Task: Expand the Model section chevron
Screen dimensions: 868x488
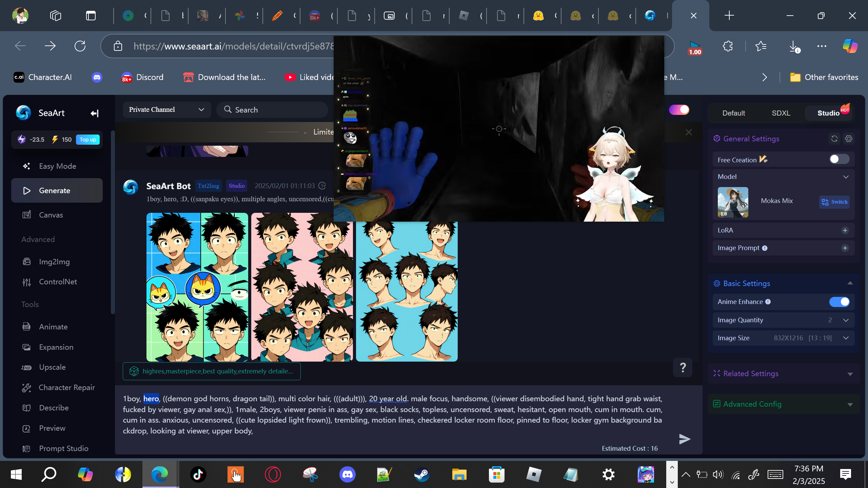Action: pos(846,177)
